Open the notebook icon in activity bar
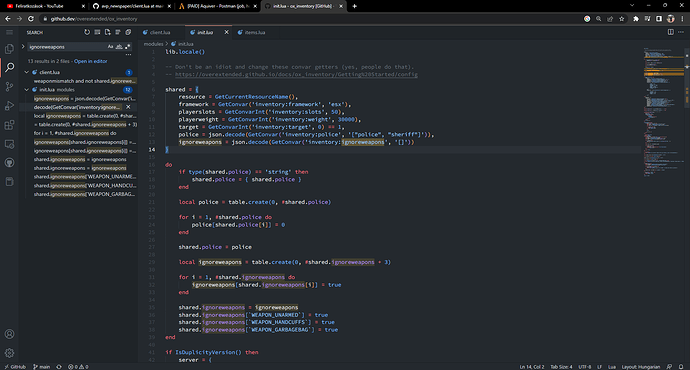This screenshot has width=690, height=370. pyautogui.click(x=9, y=182)
